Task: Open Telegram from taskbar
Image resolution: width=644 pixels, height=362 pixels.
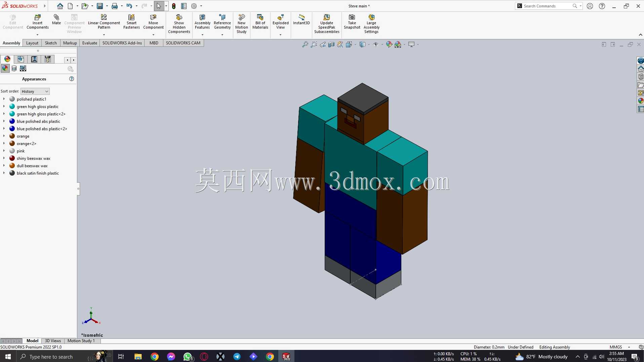Action: tap(237, 357)
